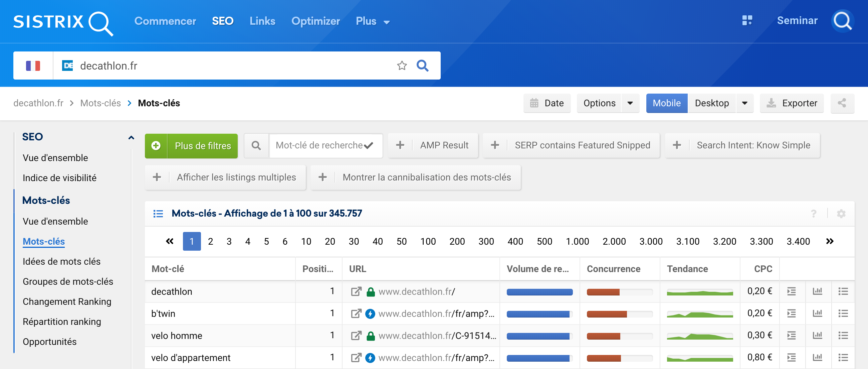868x369 pixels.
Task: Go to last page with double-right arrow
Action: (x=830, y=241)
